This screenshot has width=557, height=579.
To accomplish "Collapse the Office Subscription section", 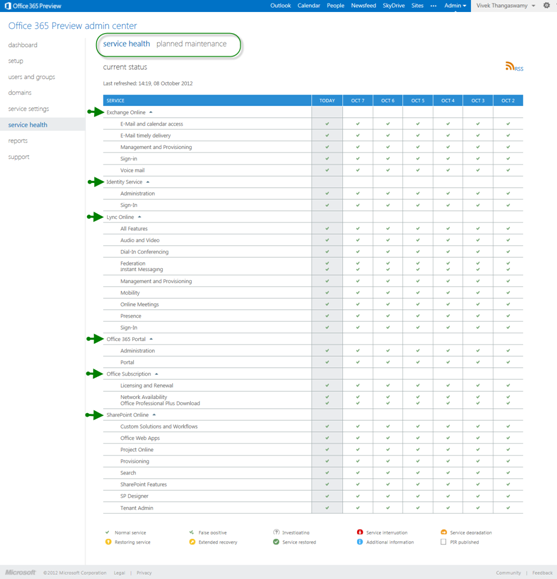I will [x=157, y=374].
